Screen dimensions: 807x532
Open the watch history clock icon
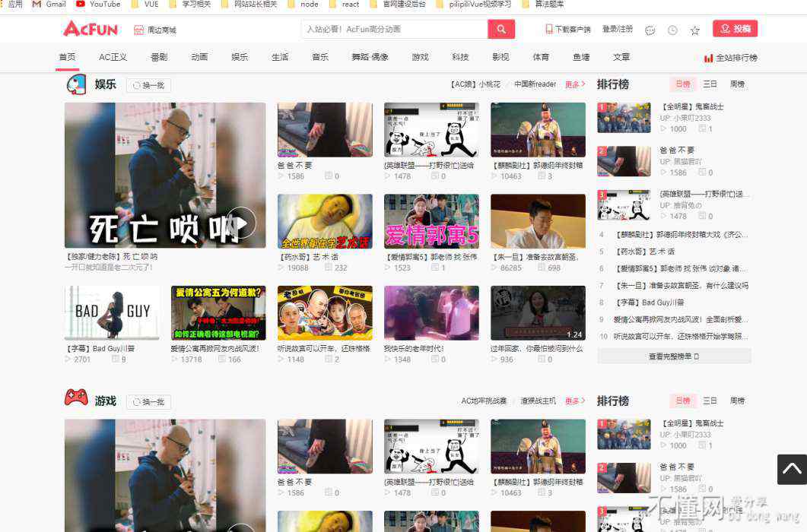click(x=672, y=30)
